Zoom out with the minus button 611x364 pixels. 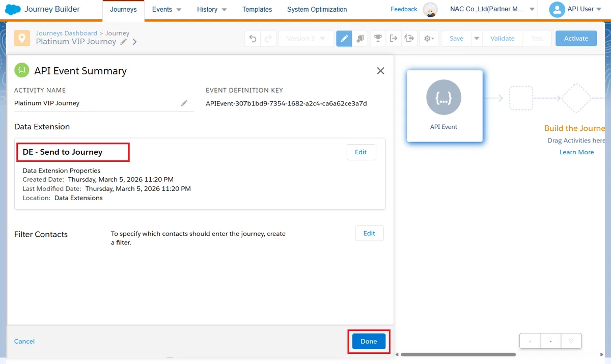[550, 341]
